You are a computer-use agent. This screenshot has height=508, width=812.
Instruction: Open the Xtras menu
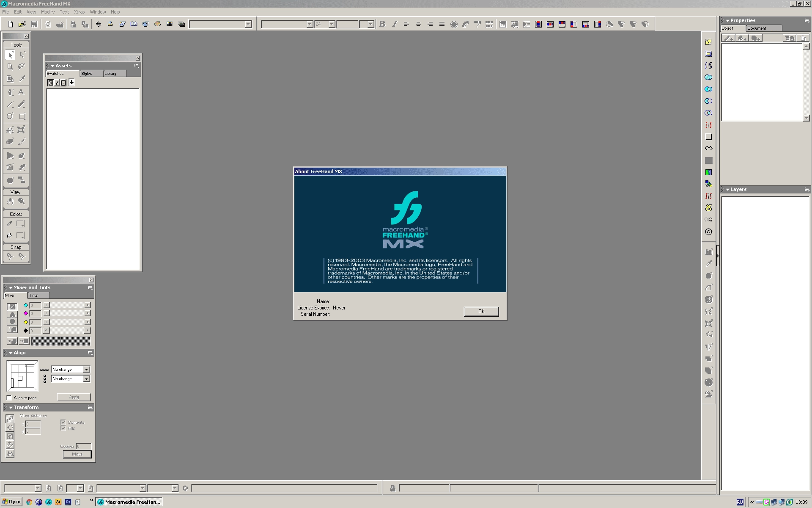80,12
